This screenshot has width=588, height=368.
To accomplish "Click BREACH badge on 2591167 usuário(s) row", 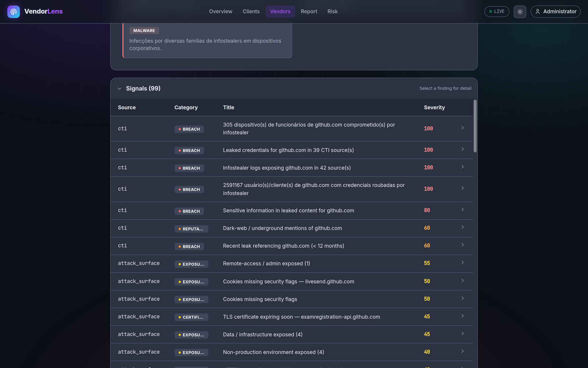I will (189, 190).
